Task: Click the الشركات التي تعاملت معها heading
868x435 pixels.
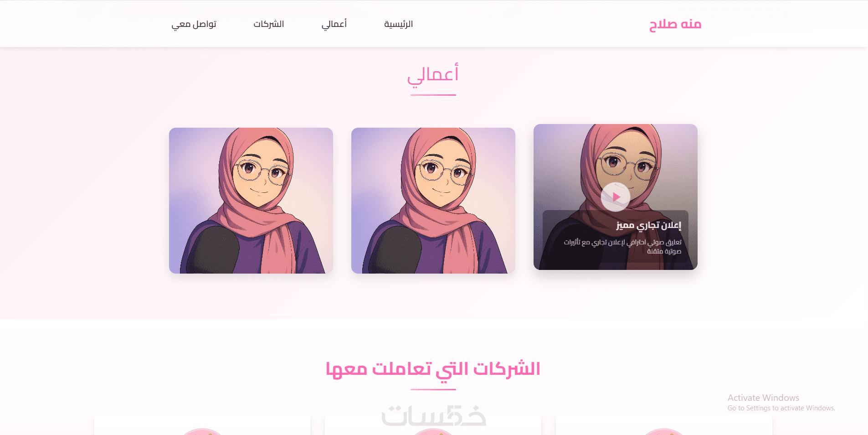Action: (x=433, y=369)
